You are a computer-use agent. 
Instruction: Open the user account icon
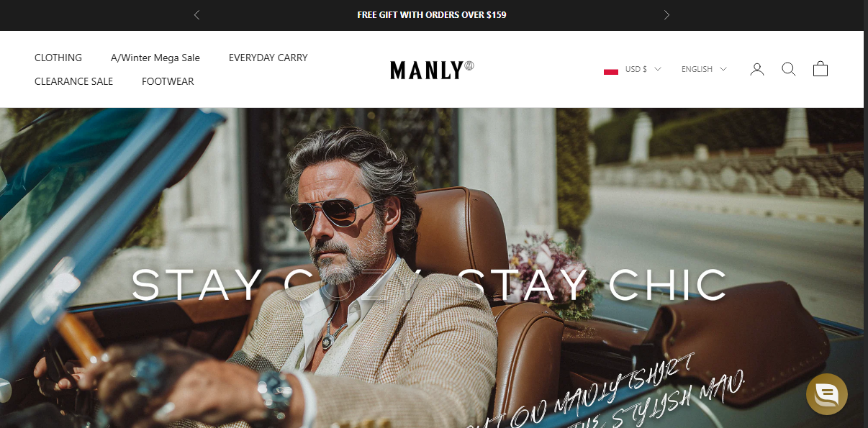coord(756,69)
